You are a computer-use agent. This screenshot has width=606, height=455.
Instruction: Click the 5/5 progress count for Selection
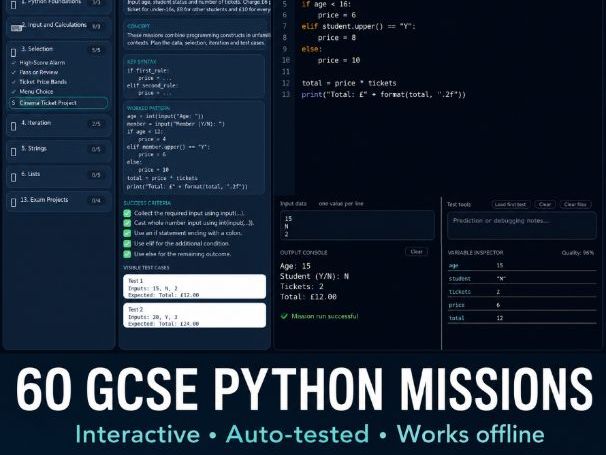(96, 50)
